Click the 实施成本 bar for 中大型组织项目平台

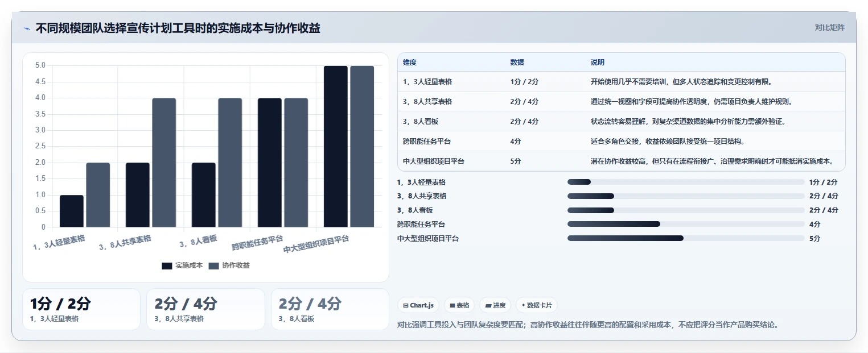pos(336,147)
